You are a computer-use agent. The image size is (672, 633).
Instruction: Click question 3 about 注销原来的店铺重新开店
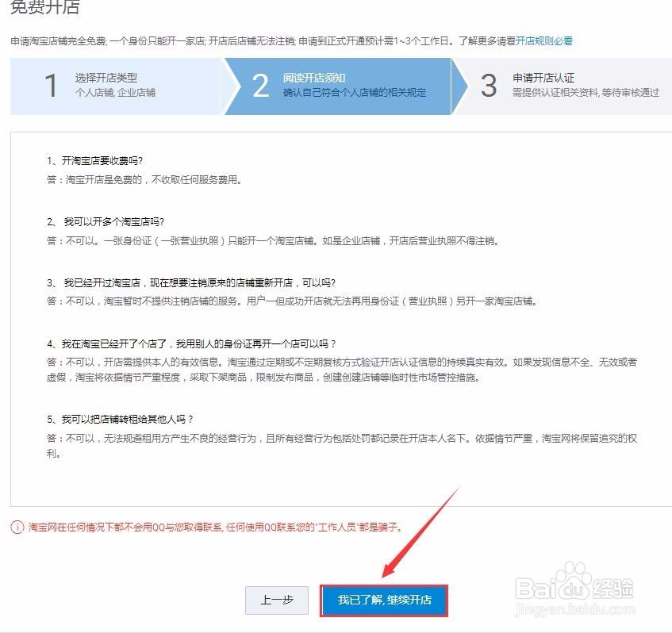(x=191, y=283)
